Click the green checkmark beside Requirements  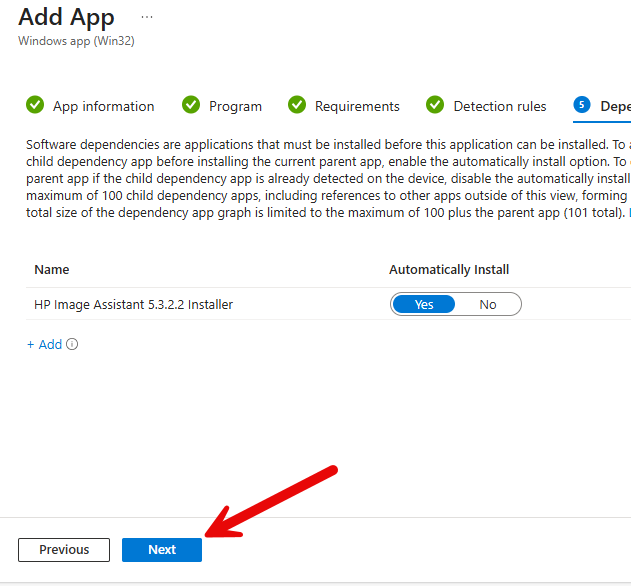[x=297, y=105]
